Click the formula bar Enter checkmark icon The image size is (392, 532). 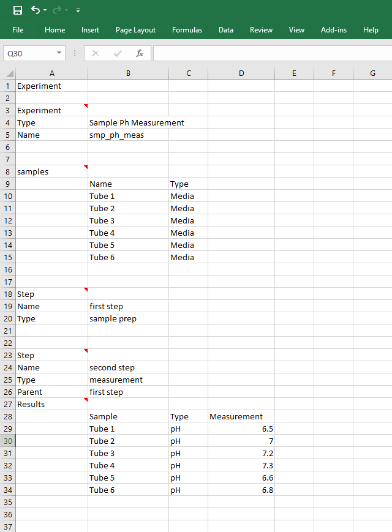pos(118,53)
